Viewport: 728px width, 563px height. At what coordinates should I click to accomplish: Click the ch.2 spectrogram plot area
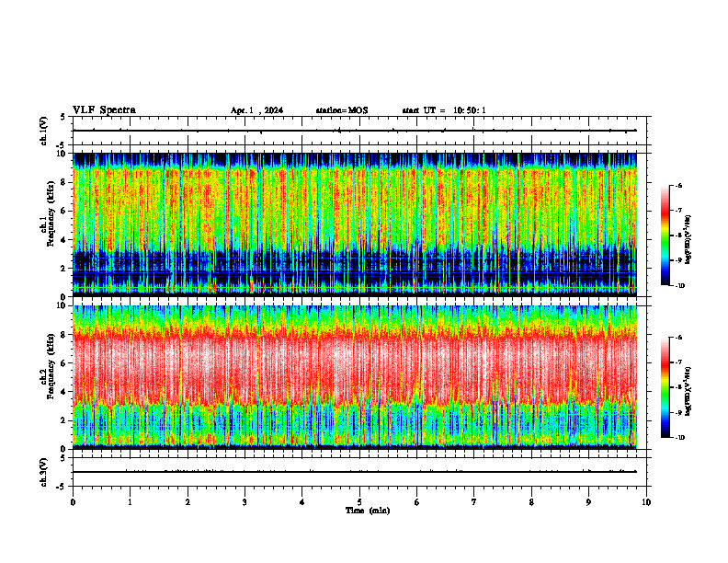coord(355,377)
